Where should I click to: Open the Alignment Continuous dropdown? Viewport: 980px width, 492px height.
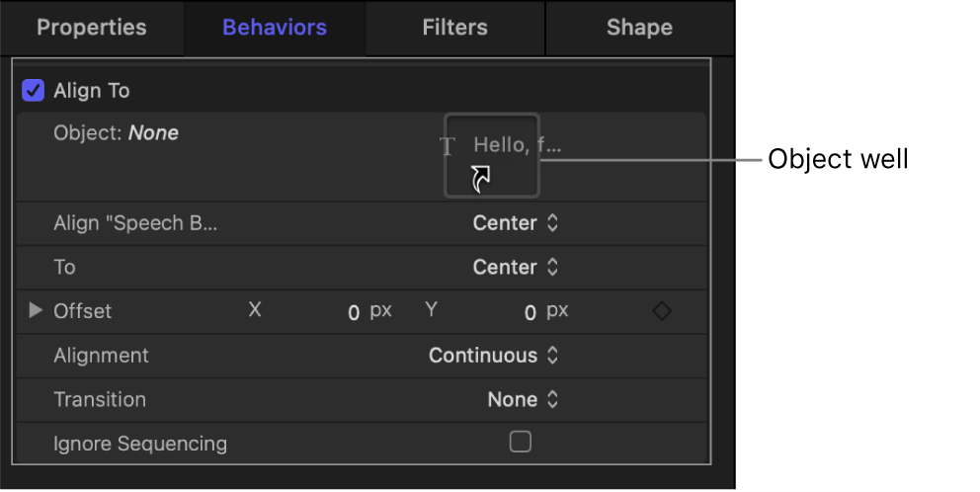click(494, 356)
